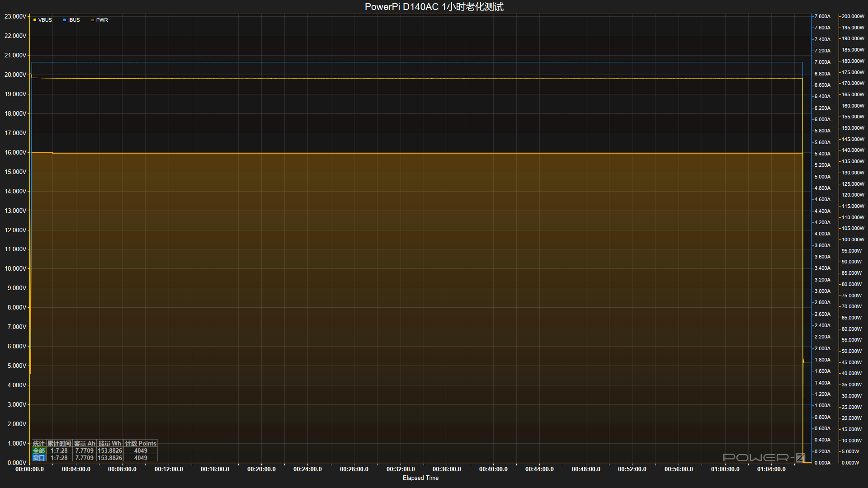This screenshot has width=868, height=488.
Task: Click the 累计时间 column header
Action: [x=59, y=443]
